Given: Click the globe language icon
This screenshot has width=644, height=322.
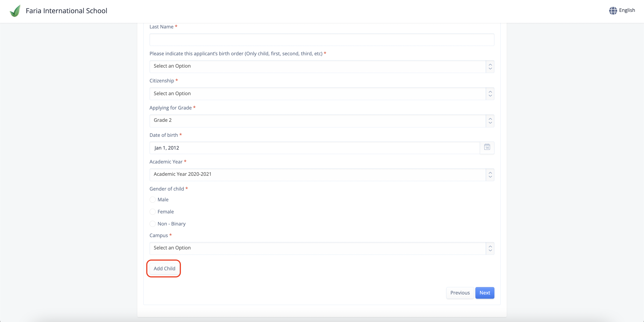Looking at the screenshot, I should click(x=613, y=11).
